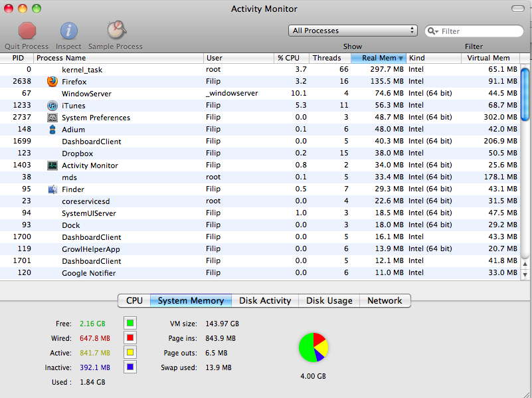The height and width of the screenshot is (398, 532).
Task: Click the toolbar toggle pill button in title bar
Action: [x=518, y=9]
